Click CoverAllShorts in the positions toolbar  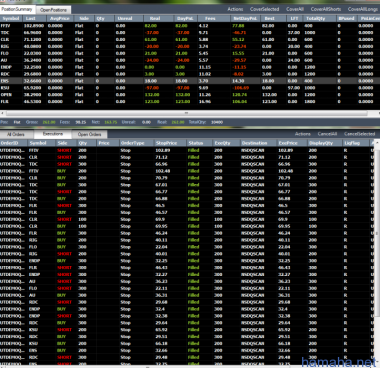(x=326, y=9)
